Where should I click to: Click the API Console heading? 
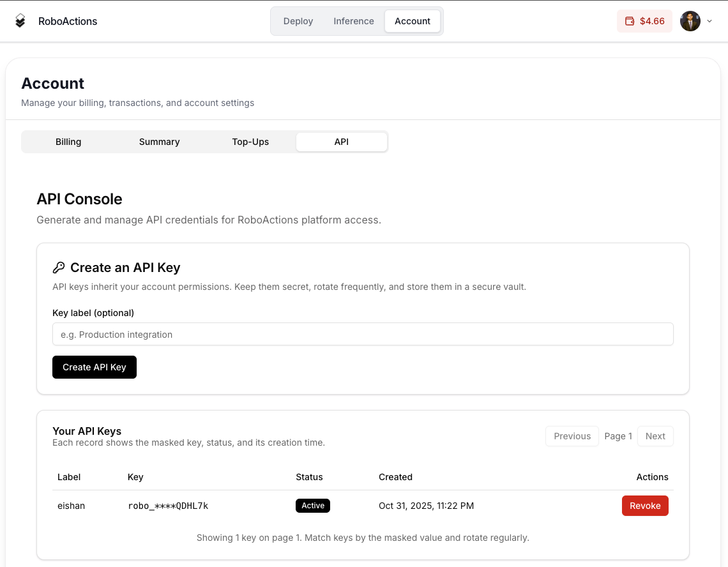[79, 199]
